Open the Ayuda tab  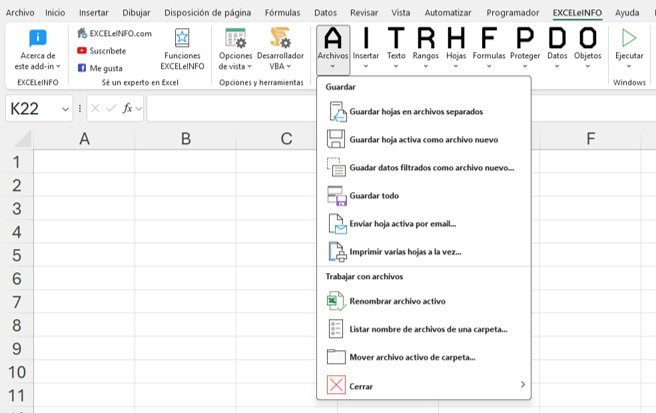point(627,13)
